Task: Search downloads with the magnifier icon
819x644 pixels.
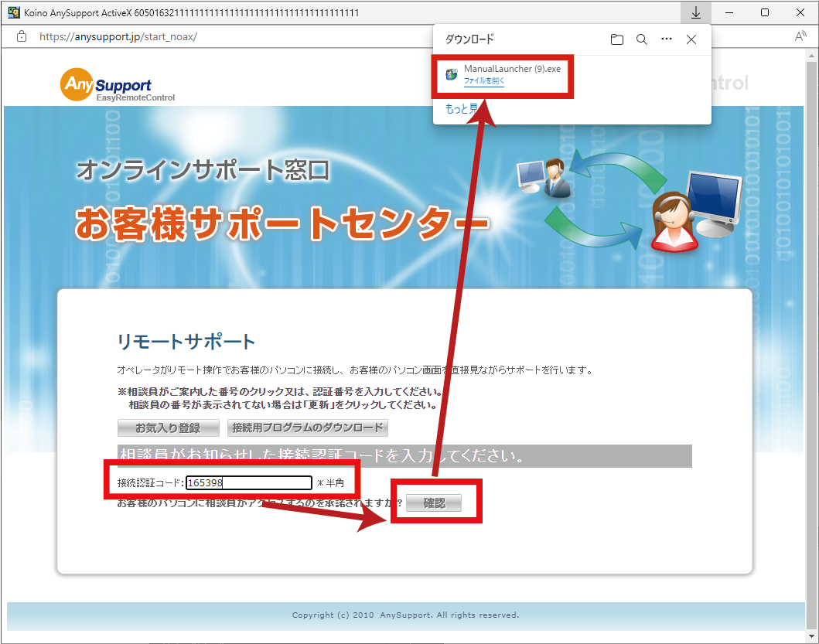Action: 642,39
